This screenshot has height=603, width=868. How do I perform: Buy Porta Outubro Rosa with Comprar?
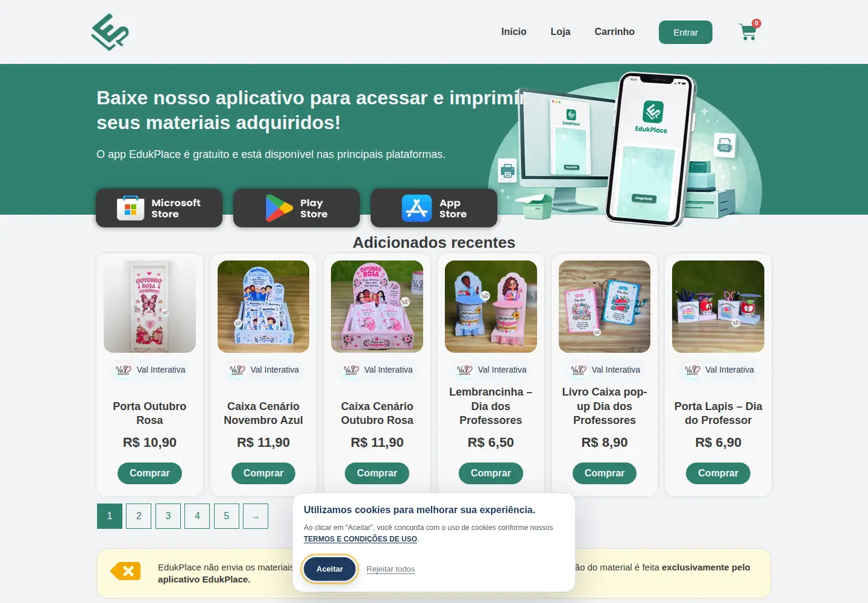pos(149,473)
